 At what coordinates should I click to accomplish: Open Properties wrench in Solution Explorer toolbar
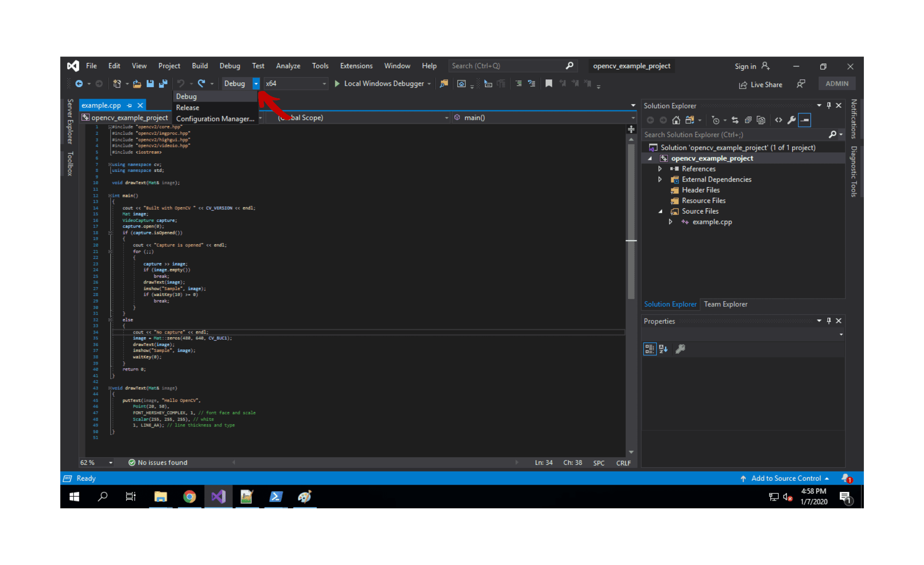[x=792, y=120]
